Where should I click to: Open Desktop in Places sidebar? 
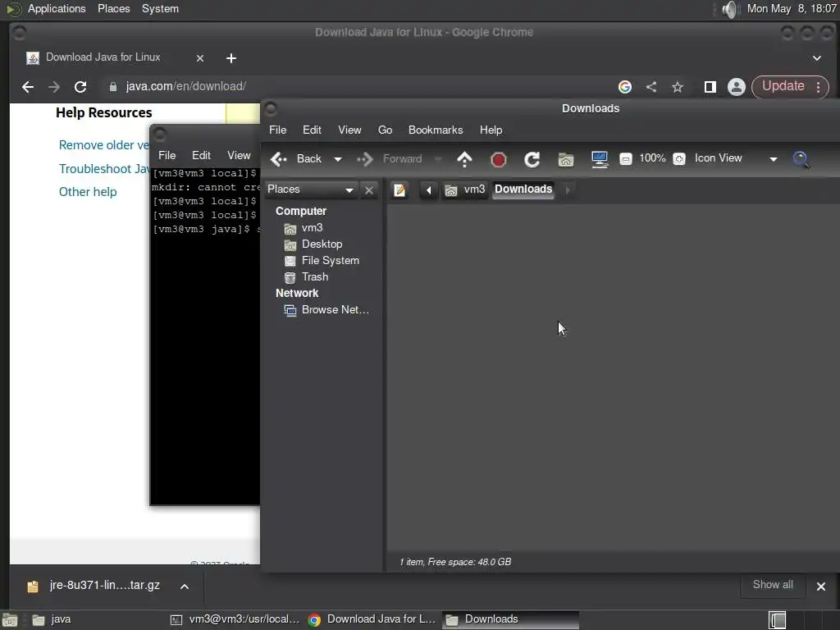point(313,244)
